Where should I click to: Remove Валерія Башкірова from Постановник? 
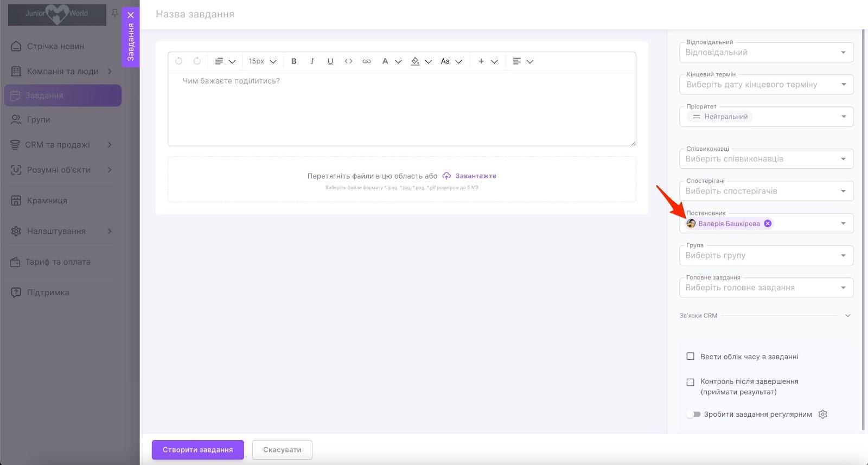point(768,224)
